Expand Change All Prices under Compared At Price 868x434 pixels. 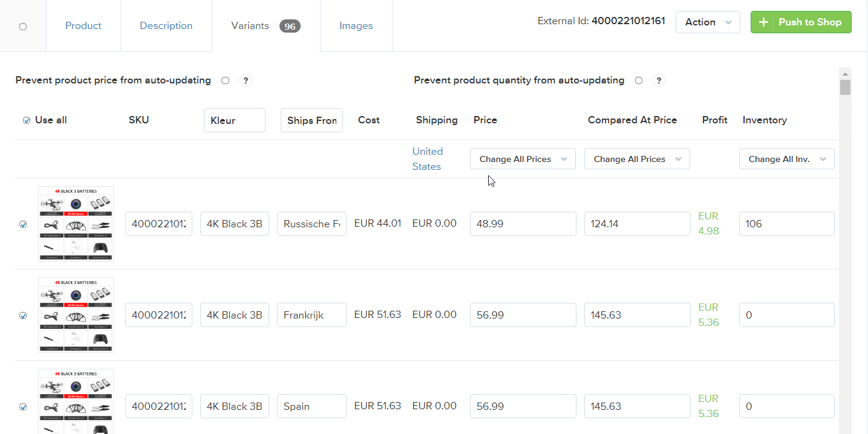pos(637,159)
